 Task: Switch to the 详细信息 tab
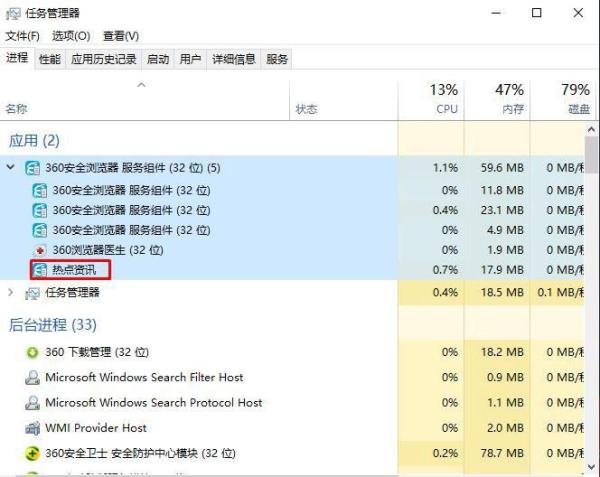(234, 59)
